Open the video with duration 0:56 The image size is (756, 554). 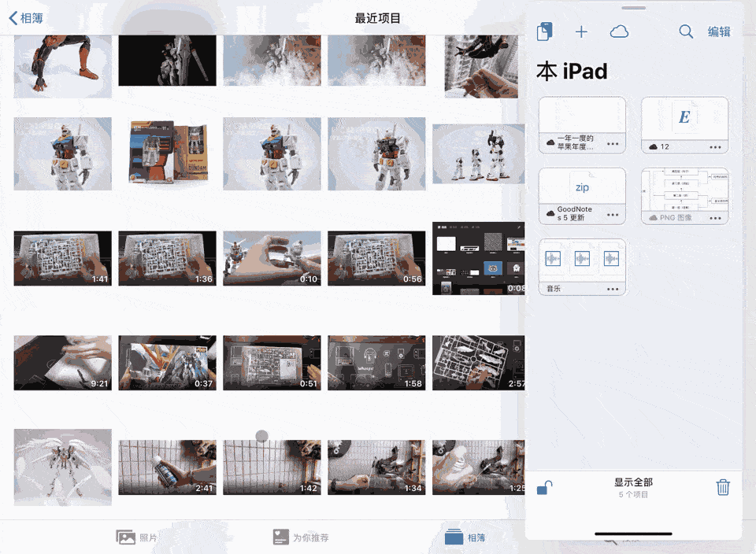point(376,258)
